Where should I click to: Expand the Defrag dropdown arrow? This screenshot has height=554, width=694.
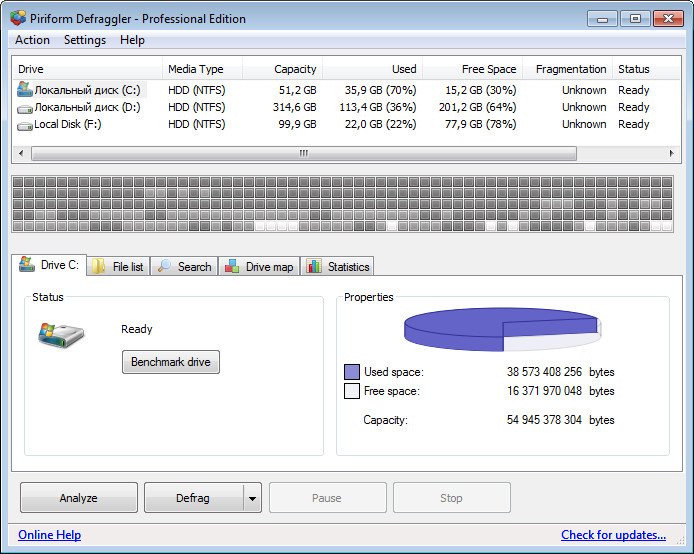(x=252, y=498)
